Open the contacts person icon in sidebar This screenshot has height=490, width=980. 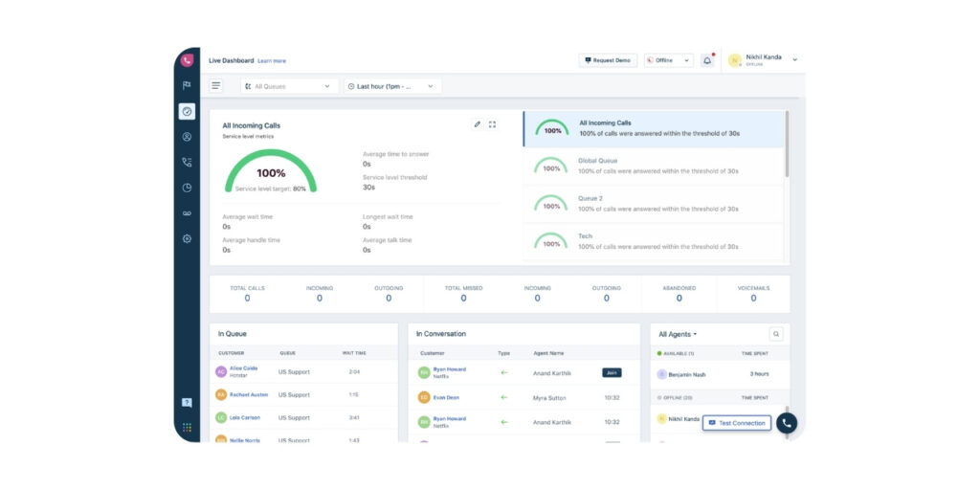tap(187, 137)
